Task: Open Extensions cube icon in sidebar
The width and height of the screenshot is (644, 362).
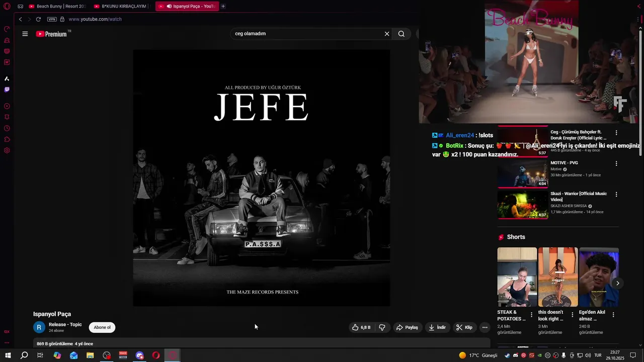Action: [x=7, y=139]
